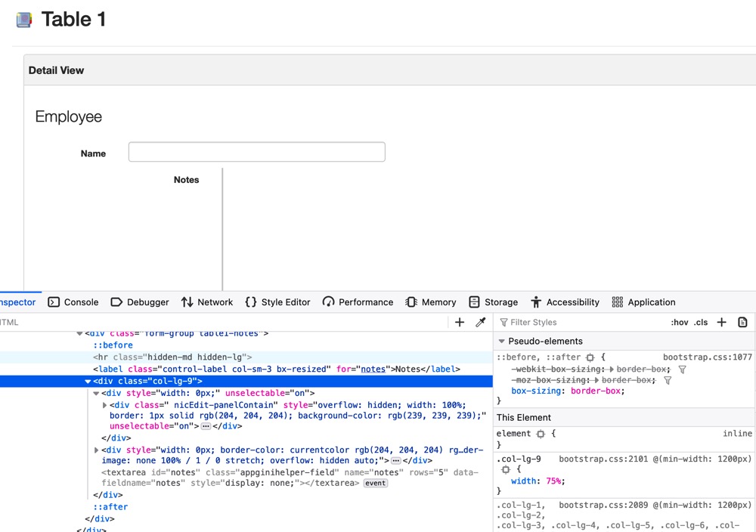Collapse the selected col-lg-9 div node

tap(88, 381)
